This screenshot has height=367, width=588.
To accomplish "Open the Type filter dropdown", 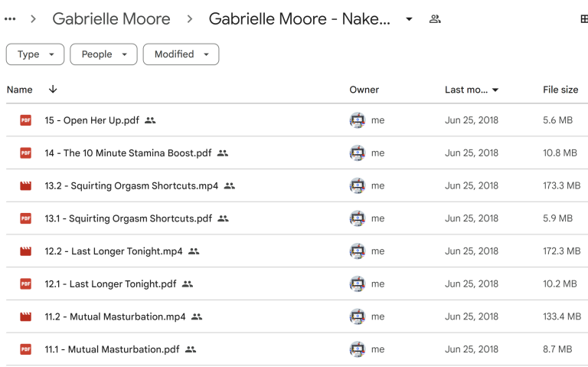I will pyautogui.click(x=34, y=54).
